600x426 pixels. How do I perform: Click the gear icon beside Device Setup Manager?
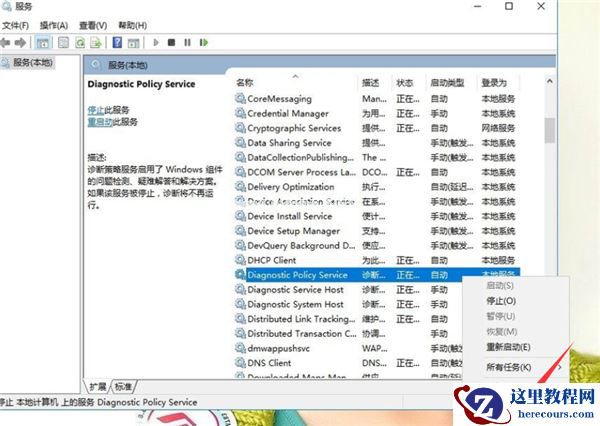tap(240, 231)
